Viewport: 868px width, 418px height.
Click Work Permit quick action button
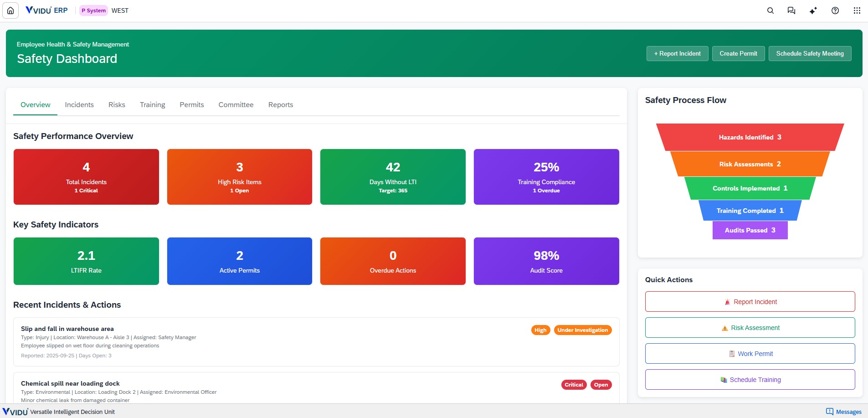click(x=750, y=354)
